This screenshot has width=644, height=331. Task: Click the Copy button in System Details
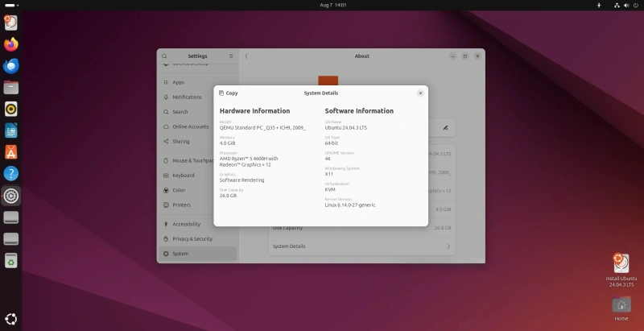click(x=229, y=93)
